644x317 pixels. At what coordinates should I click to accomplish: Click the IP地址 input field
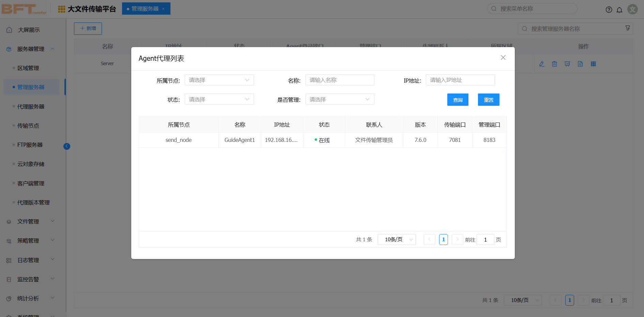click(460, 80)
